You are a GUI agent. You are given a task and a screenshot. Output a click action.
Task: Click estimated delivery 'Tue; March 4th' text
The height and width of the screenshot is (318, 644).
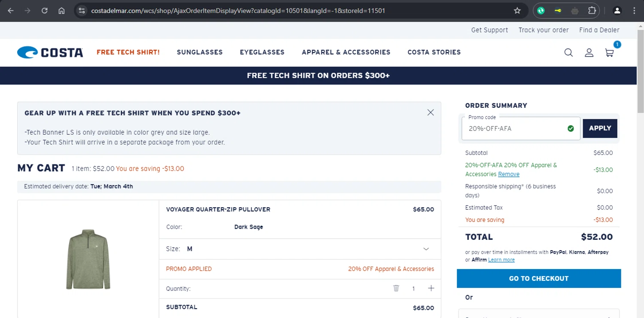[112, 186]
